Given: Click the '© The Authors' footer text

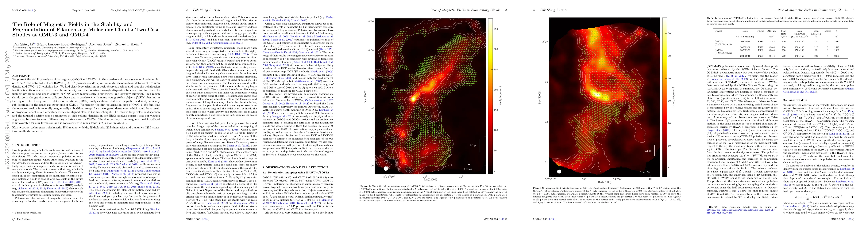Looking at the screenshot, I should [21, 219].
